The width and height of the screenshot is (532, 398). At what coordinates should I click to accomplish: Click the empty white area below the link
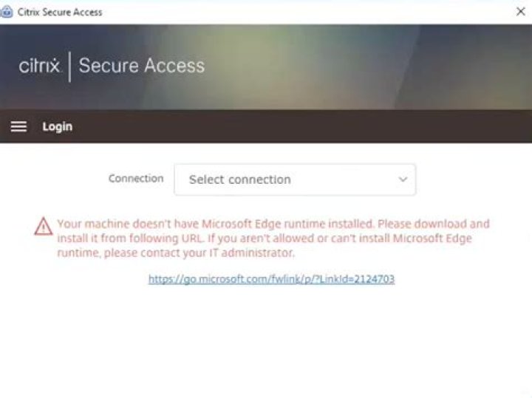pyautogui.click(x=266, y=340)
